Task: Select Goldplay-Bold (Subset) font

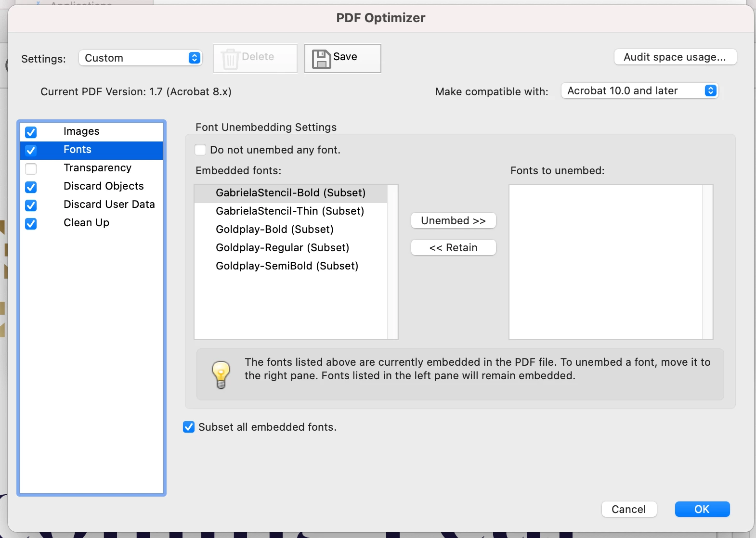Action: (x=291, y=230)
